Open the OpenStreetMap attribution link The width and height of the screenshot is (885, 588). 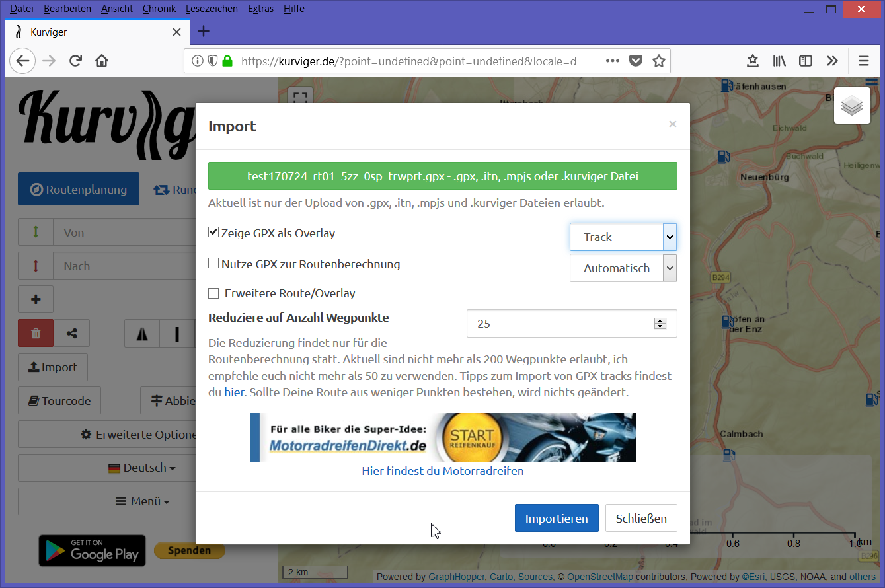pyautogui.click(x=599, y=577)
